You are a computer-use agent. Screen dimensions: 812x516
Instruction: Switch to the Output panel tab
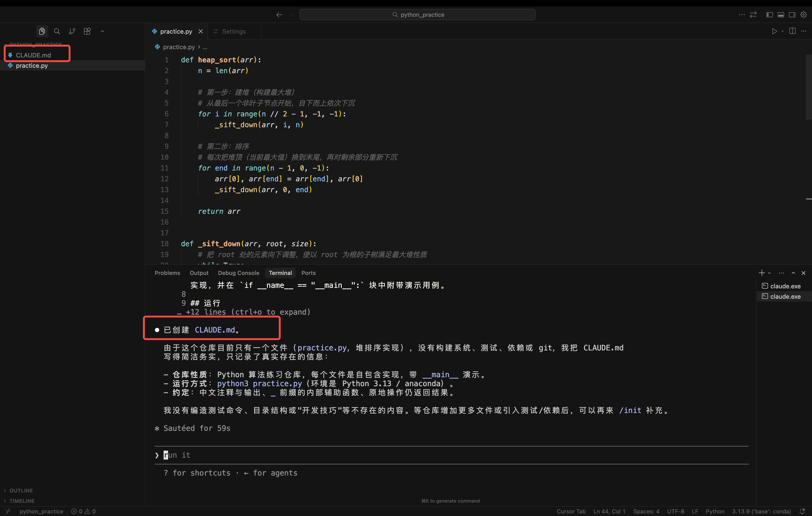199,273
